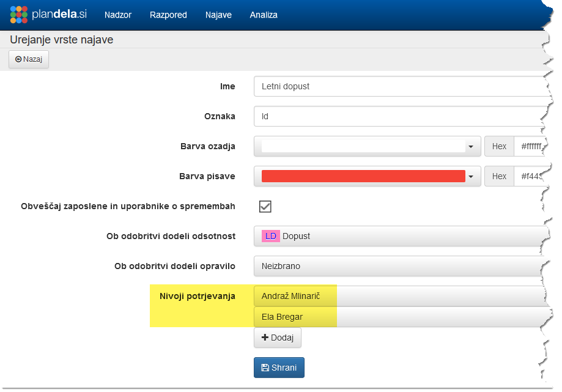Screen dimensions: 562x392
Task: Click the plandela.si logo icon
Action: 19,15
